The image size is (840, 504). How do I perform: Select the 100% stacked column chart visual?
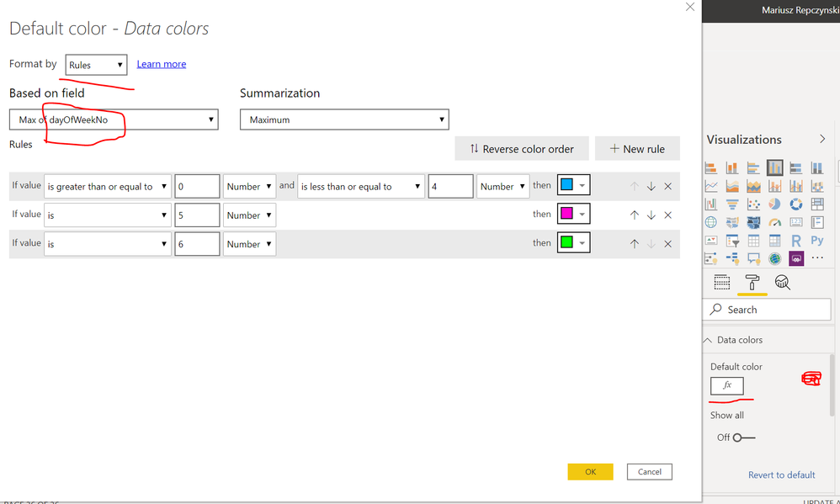[817, 168]
